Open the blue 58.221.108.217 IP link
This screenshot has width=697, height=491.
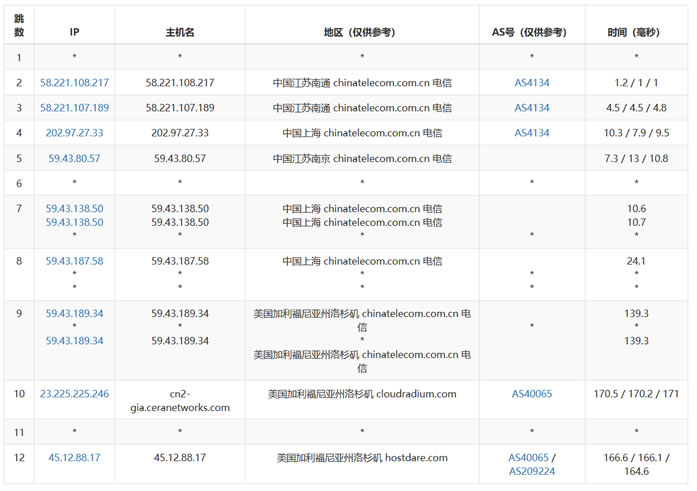click(75, 82)
